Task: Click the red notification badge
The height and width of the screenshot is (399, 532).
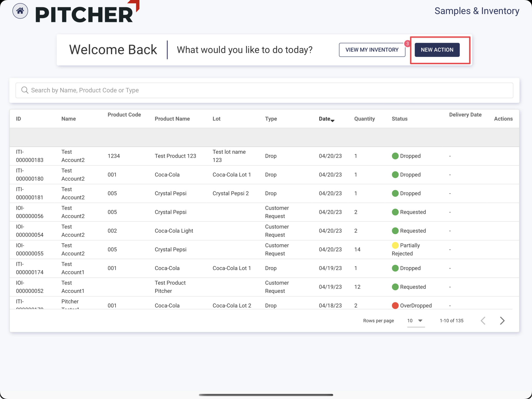Action: (407, 44)
